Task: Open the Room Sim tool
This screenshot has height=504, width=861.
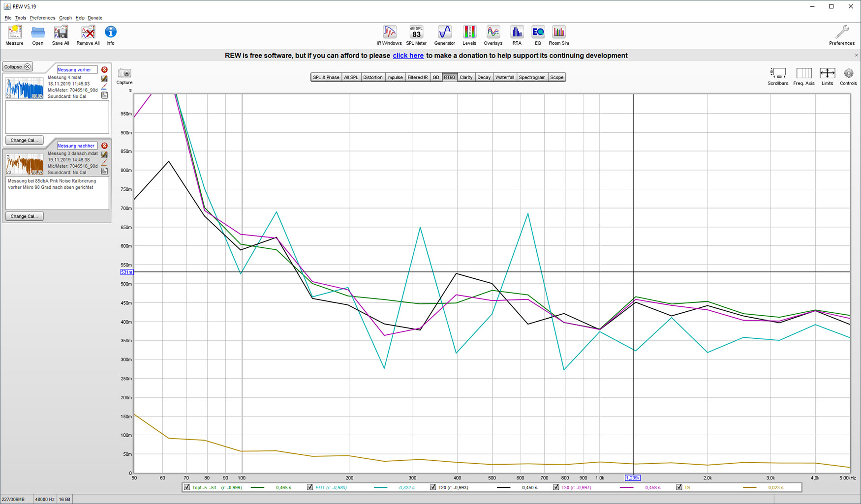Action: 558,32
